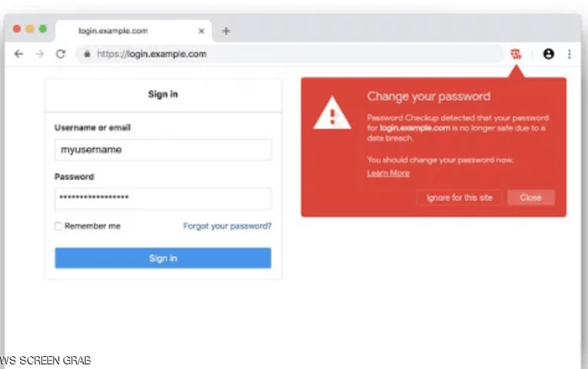Viewport: 588px width, 369px height.
Task: Click the browser forward arrow
Action: (40, 54)
